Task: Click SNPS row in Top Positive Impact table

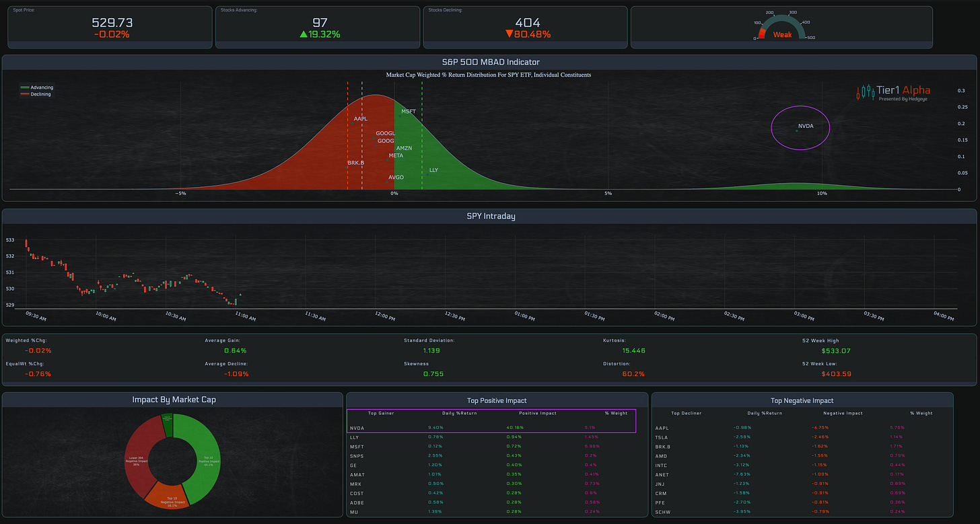Action: pos(496,455)
